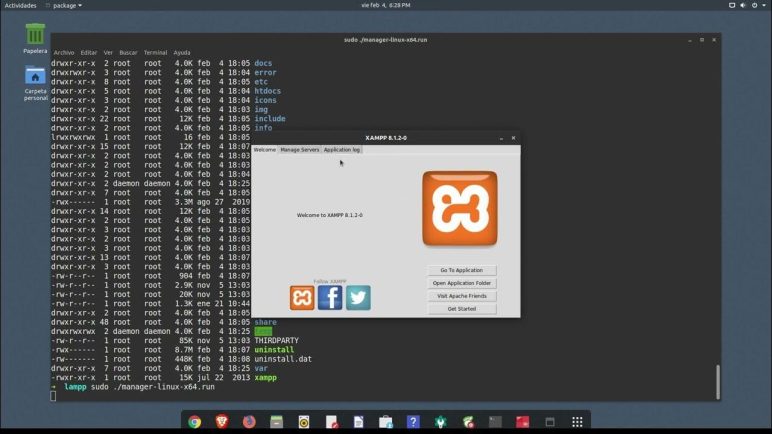Open the Terminal menu in terminal window
The image size is (772, 434).
(x=156, y=53)
